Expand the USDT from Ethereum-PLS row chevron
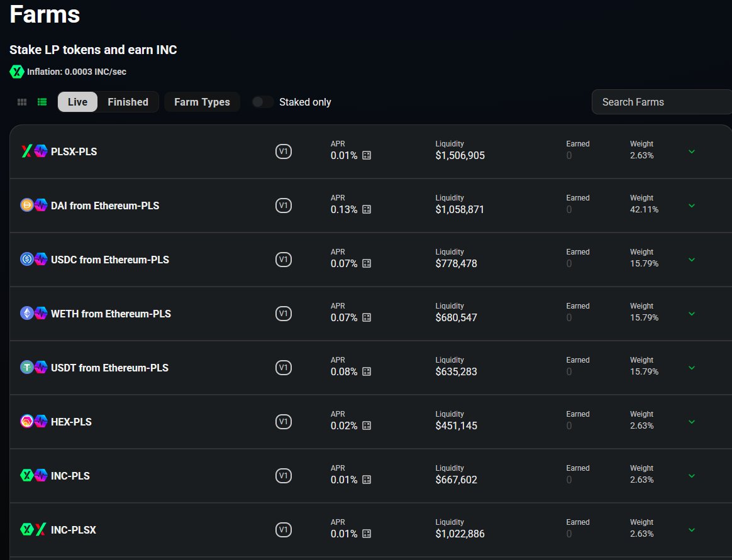The image size is (732, 560). point(692,368)
